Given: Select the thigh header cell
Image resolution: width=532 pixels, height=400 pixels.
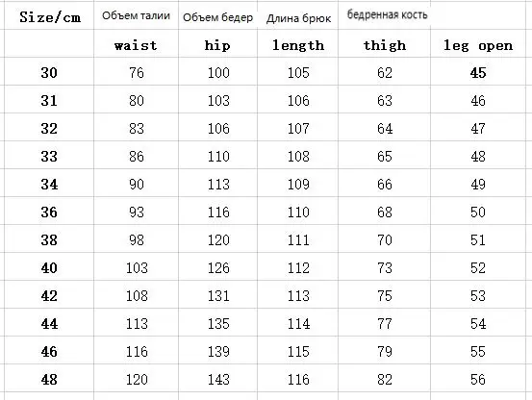Looking at the screenshot, I should coord(385,43).
